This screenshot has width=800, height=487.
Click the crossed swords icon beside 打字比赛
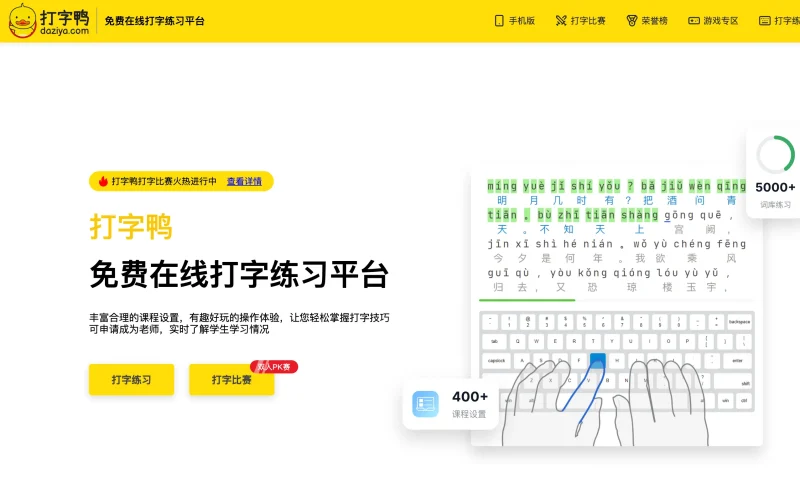561,21
